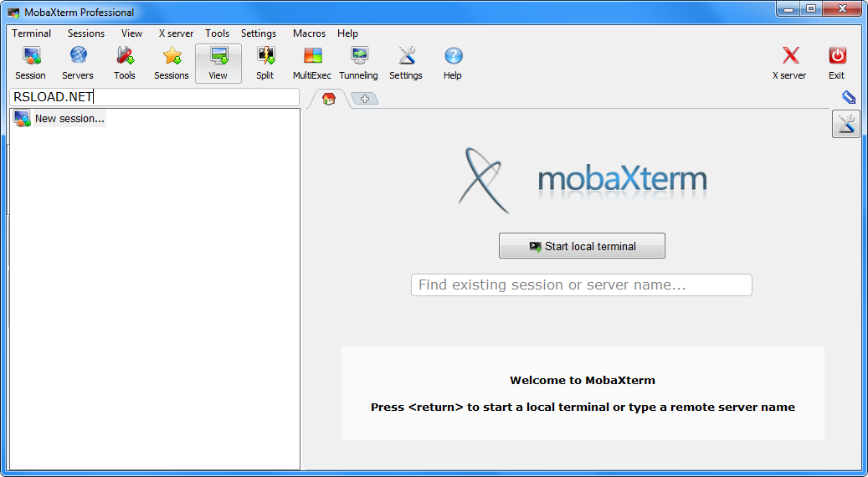
Task: Open the Sessions menu
Action: (86, 33)
